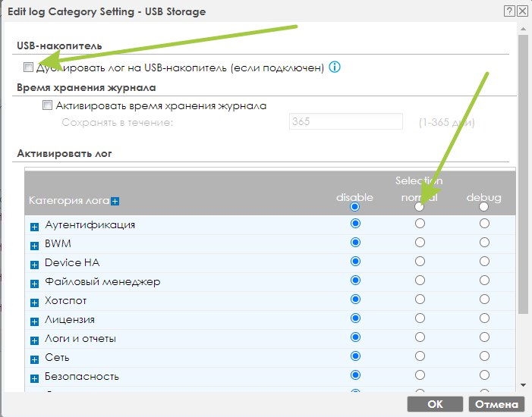This screenshot has width=532, height=417.
Task: Expand the Аутентификация category
Action: coord(35,226)
